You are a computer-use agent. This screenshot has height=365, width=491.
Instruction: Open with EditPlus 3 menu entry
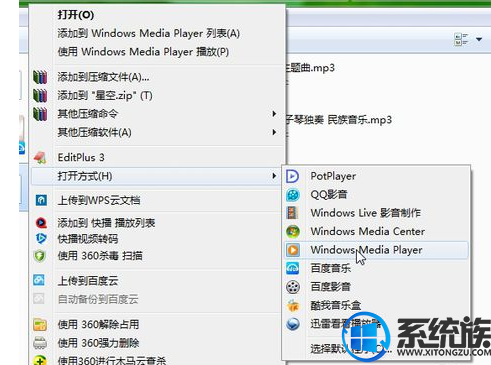pyautogui.click(x=156, y=157)
